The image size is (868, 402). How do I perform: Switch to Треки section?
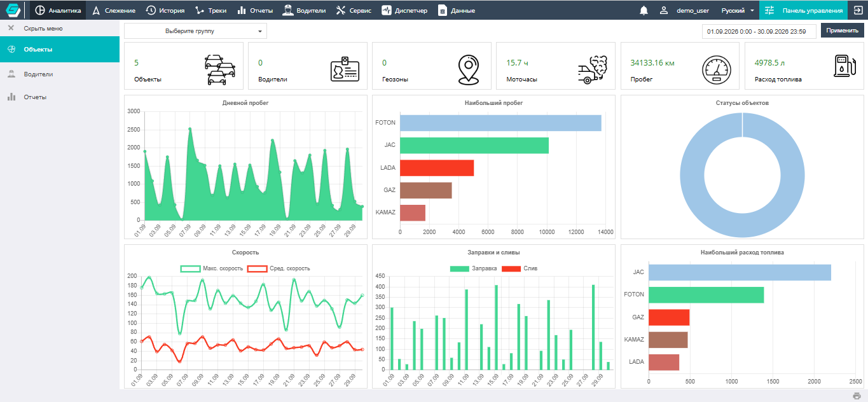[210, 10]
